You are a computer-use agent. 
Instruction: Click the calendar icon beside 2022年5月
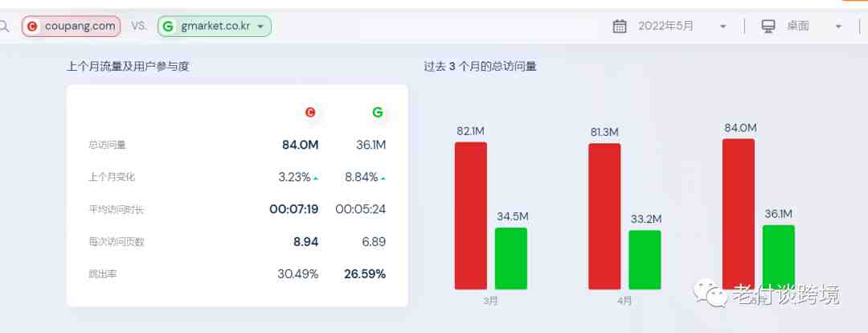[x=620, y=26]
